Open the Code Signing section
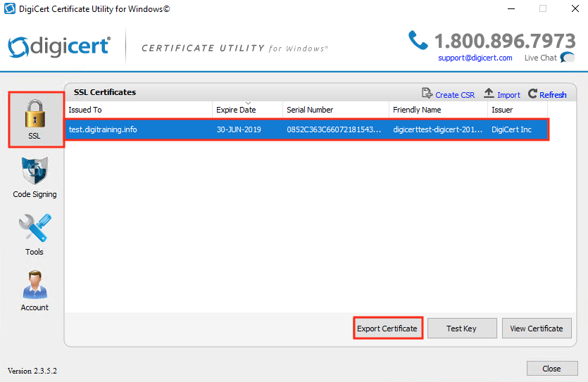This screenshot has height=382, width=588. pyautogui.click(x=35, y=172)
